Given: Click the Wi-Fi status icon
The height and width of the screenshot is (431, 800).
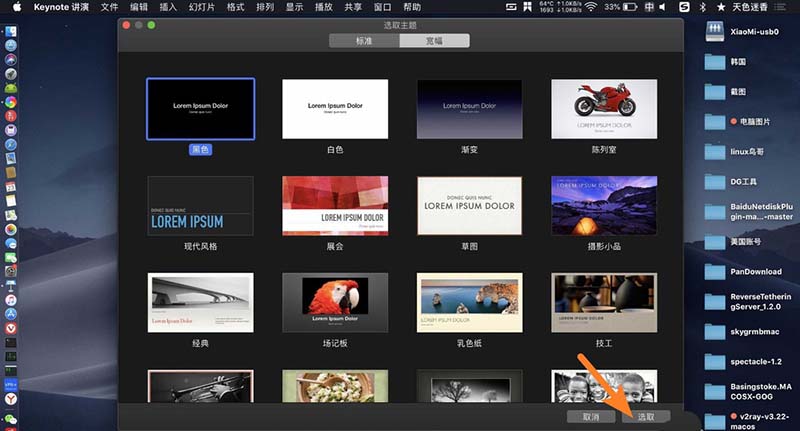Looking at the screenshot, I should 591,7.
